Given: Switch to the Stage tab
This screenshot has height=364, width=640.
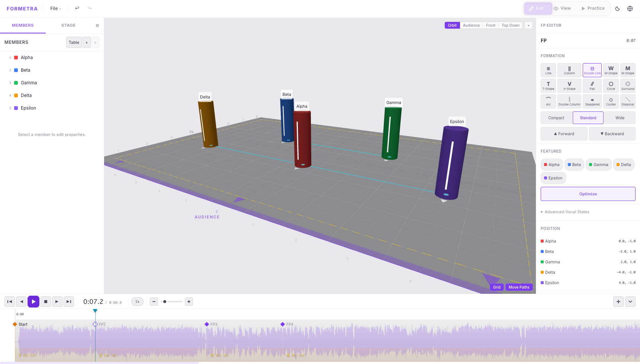Looking at the screenshot, I should click(x=68, y=25).
